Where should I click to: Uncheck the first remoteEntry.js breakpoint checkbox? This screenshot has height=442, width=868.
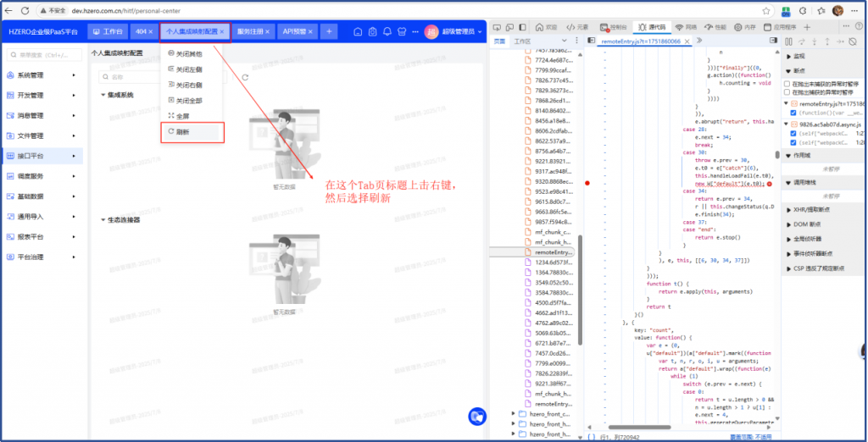click(793, 112)
